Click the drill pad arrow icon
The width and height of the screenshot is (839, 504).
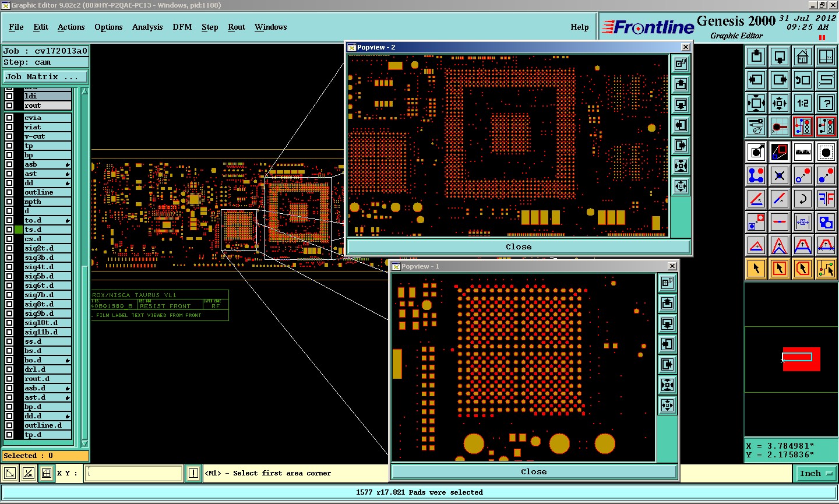tap(756, 152)
